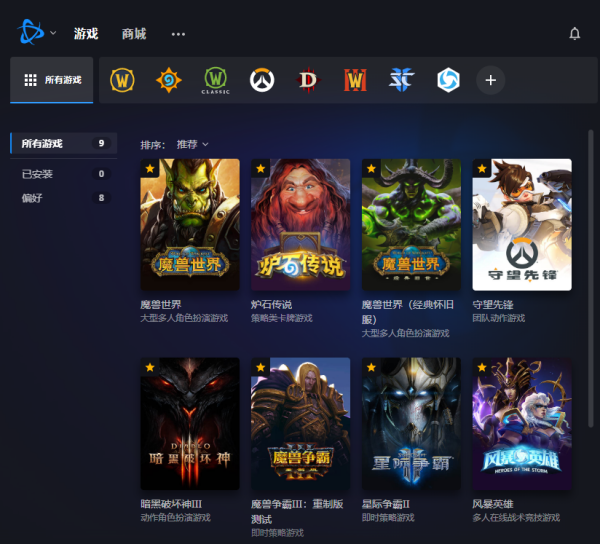Expand the chevron beside Battle.net logo

pos(53,33)
